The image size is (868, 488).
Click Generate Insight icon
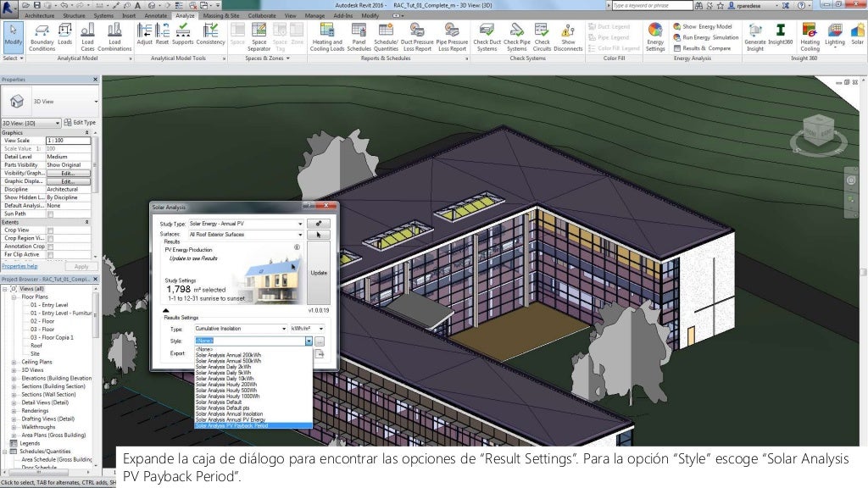(x=755, y=37)
